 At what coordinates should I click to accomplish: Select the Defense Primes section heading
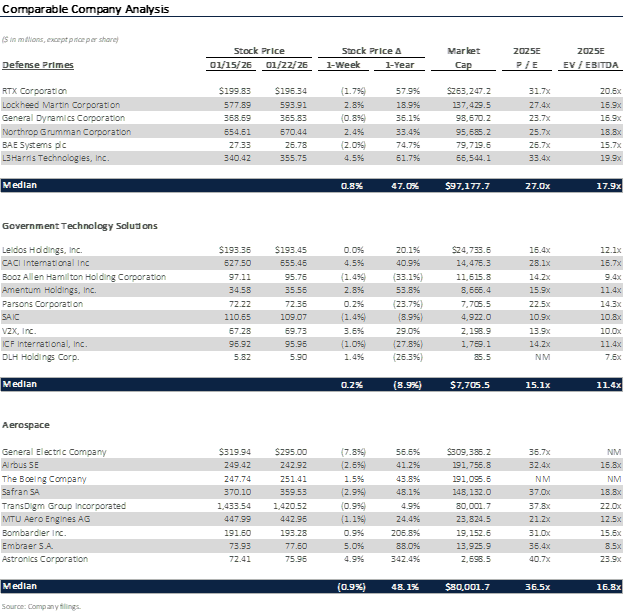(x=37, y=65)
